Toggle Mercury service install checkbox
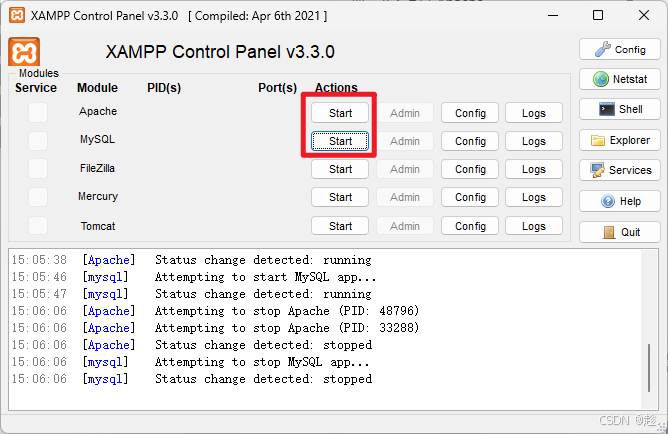This screenshot has width=668, height=434. pos(38,197)
